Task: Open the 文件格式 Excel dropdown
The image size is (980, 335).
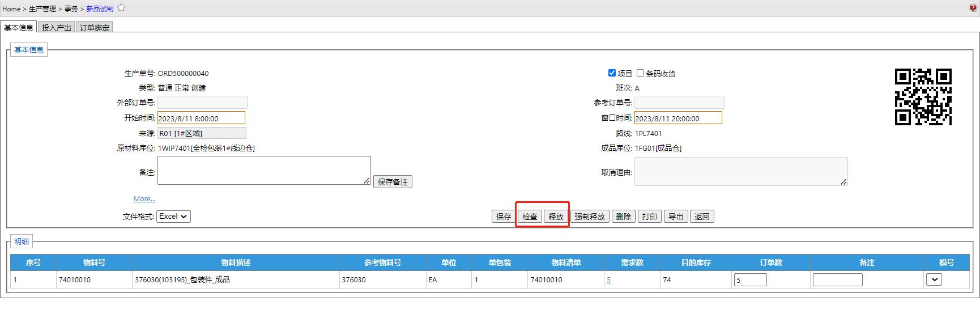Action: (173, 217)
